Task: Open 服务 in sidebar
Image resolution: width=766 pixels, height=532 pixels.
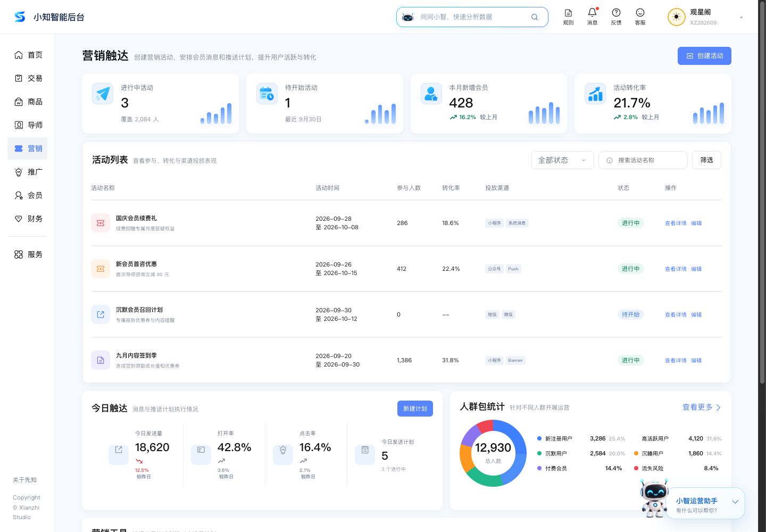Action: pos(28,254)
